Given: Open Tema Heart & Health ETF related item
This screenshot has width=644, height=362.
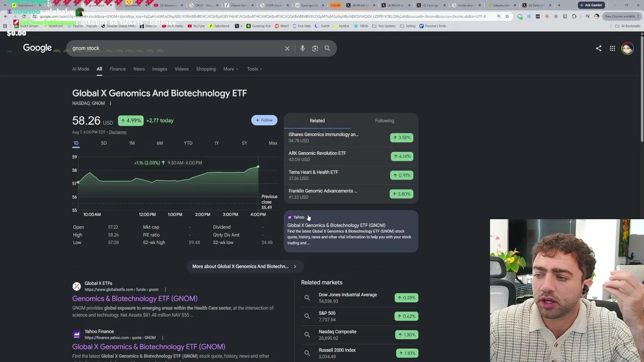Looking at the screenshot, I should click(x=351, y=175).
